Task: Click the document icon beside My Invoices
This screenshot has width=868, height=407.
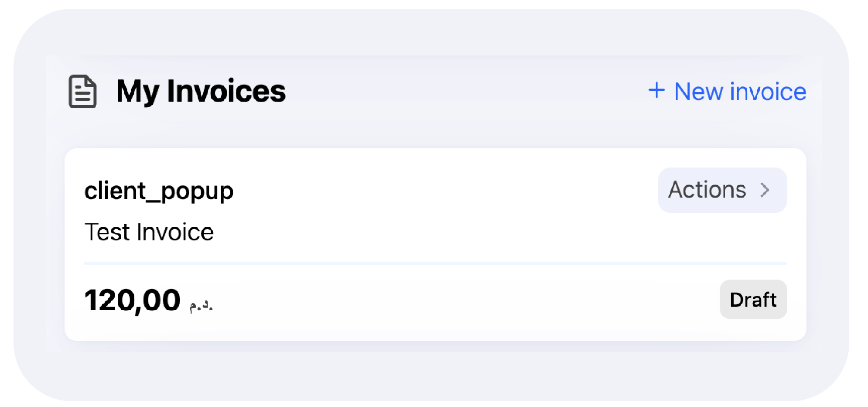Action: [82, 91]
